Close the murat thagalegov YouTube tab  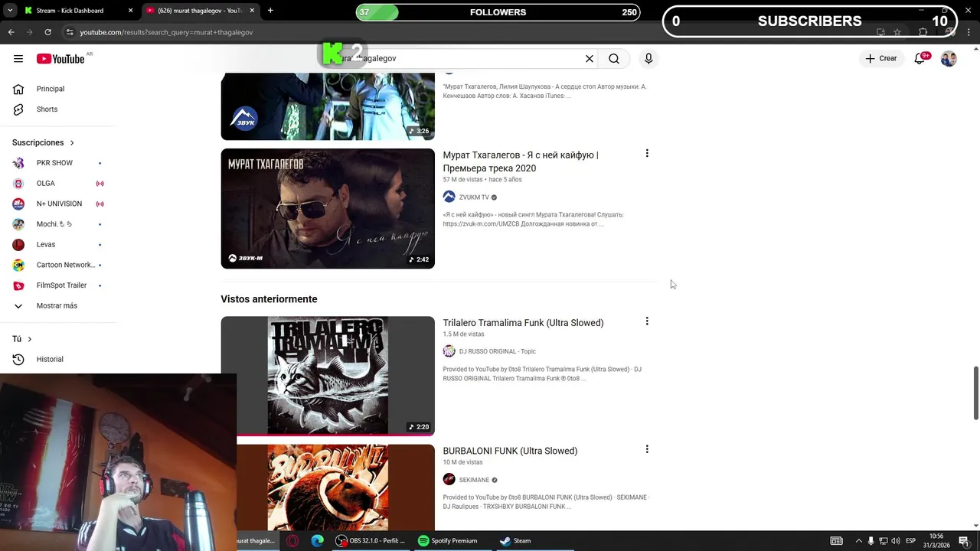tap(252, 11)
